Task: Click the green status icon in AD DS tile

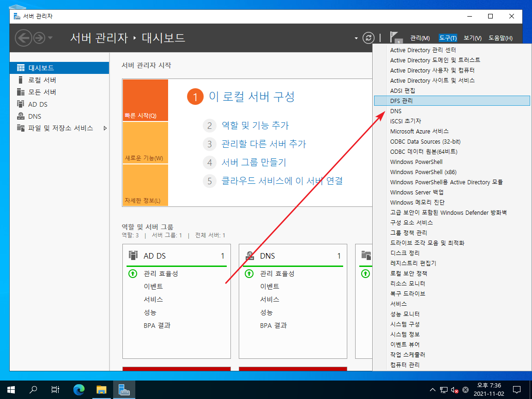Action: click(133, 273)
